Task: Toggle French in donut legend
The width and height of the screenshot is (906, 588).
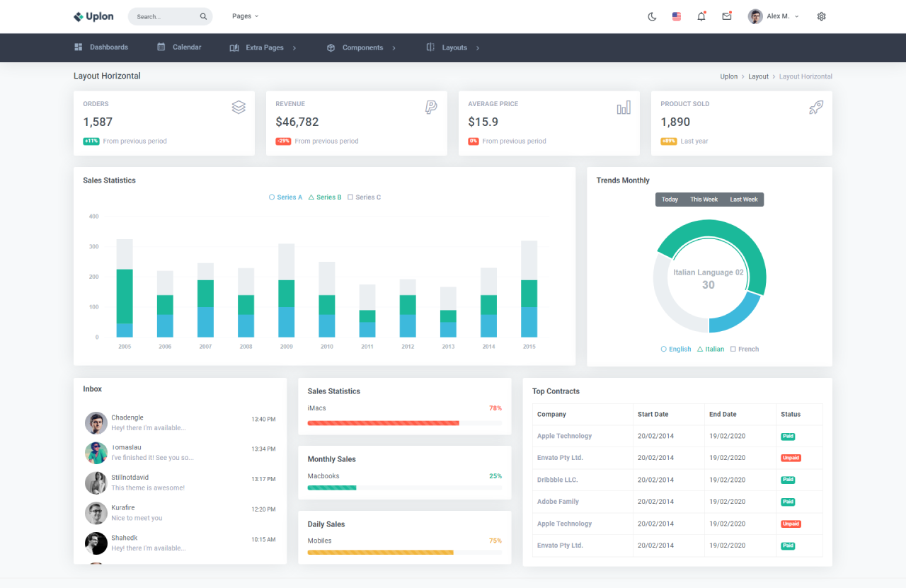Action: pos(745,349)
